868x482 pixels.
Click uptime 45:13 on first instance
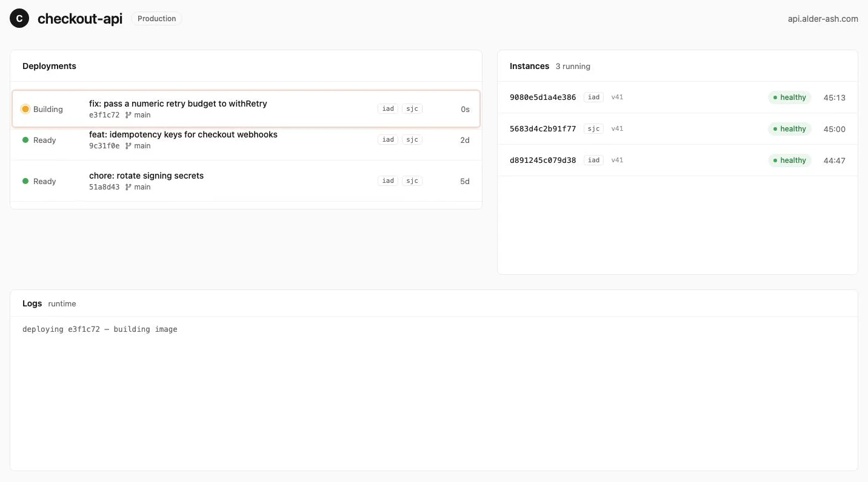click(834, 97)
